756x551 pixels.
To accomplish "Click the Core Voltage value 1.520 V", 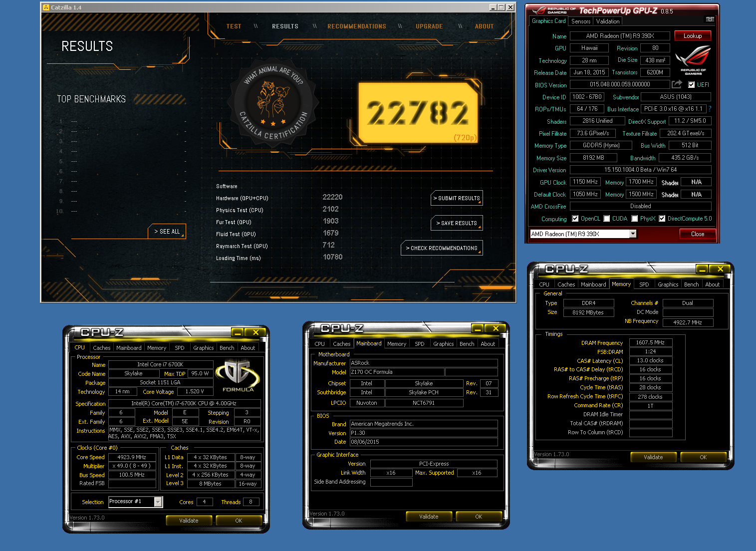I will tap(195, 392).
